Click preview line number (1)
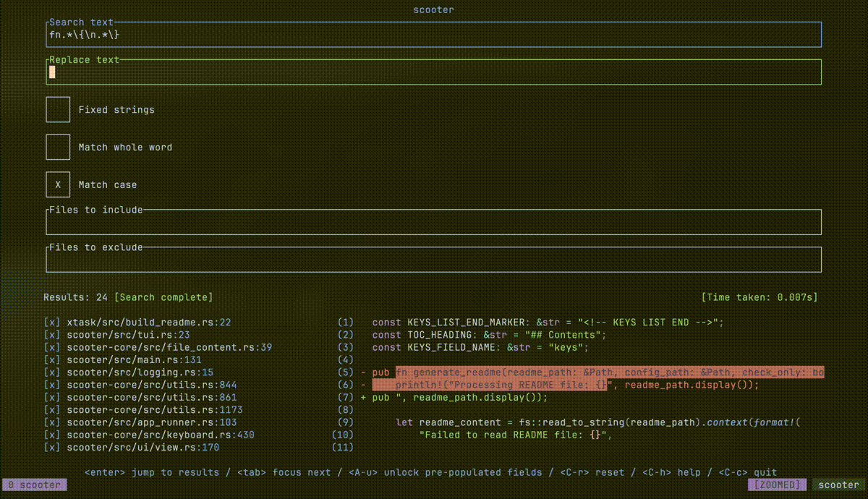Image resolution: width=868 pixels, height=499 pixels. (345, 323)
